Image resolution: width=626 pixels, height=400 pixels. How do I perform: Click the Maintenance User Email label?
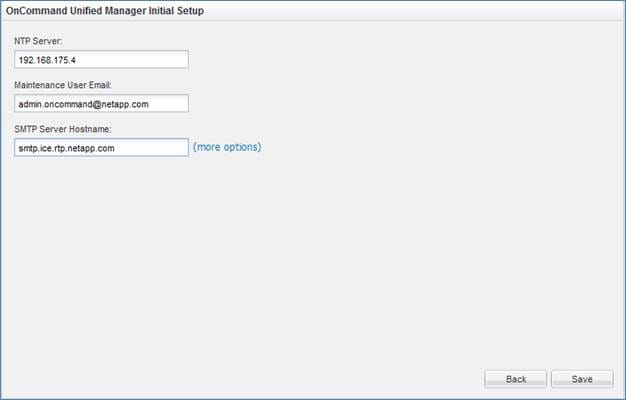click(63, 85)
